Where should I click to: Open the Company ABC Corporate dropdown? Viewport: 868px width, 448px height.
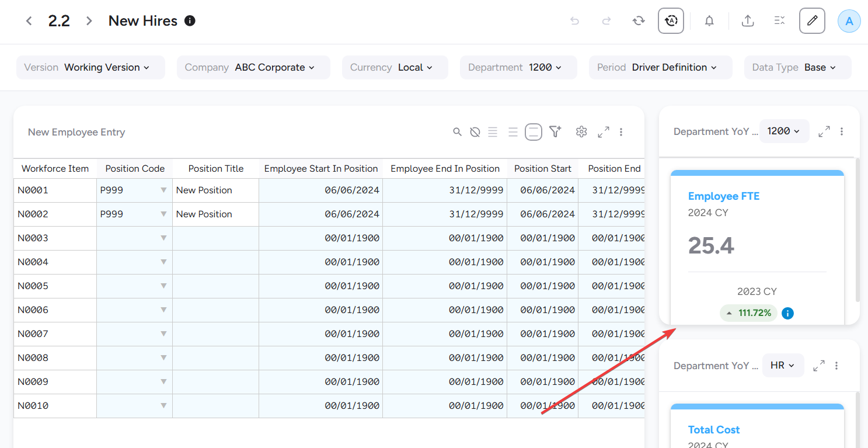point(253,68)
